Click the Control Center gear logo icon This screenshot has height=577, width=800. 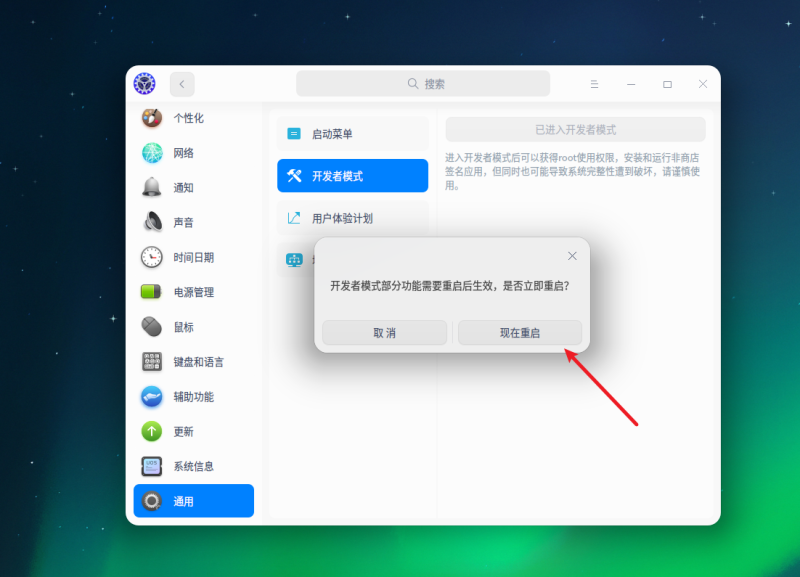click(x=144, y=84)
